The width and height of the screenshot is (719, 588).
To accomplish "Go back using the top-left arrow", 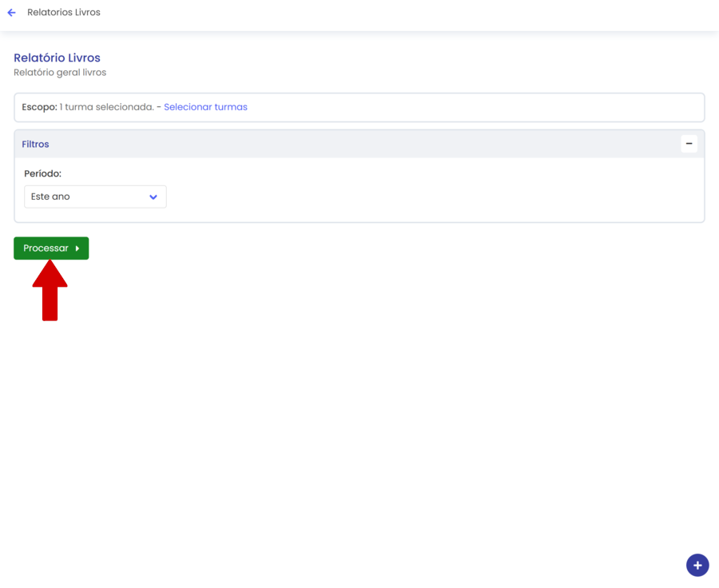I will tap(11, 13).
